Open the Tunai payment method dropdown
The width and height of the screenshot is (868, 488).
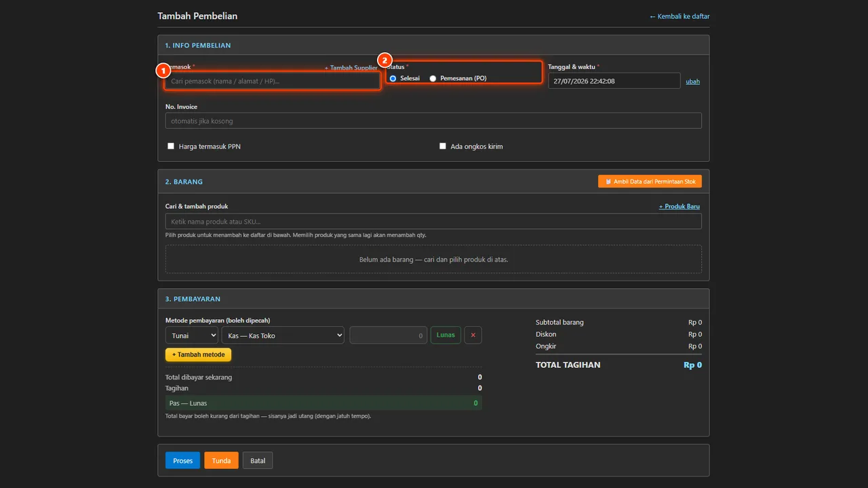click(x=192, y=335)
